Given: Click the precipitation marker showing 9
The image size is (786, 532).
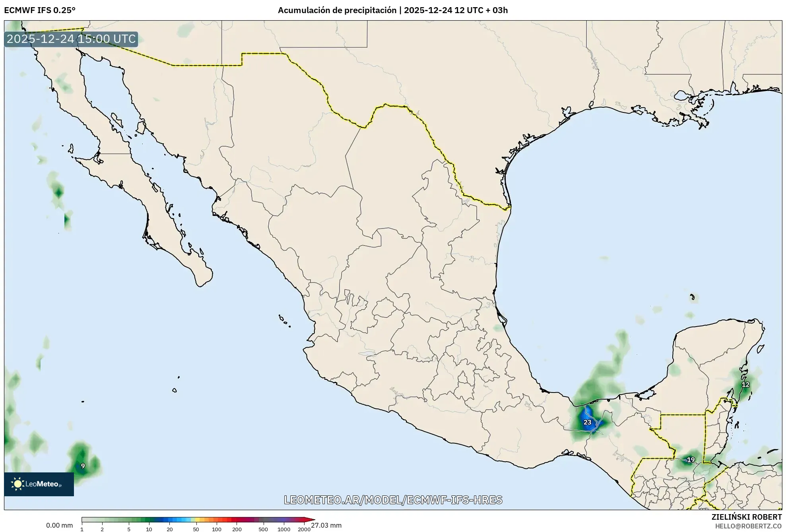Looking at the screenshot, I should (x=83, y=465).
